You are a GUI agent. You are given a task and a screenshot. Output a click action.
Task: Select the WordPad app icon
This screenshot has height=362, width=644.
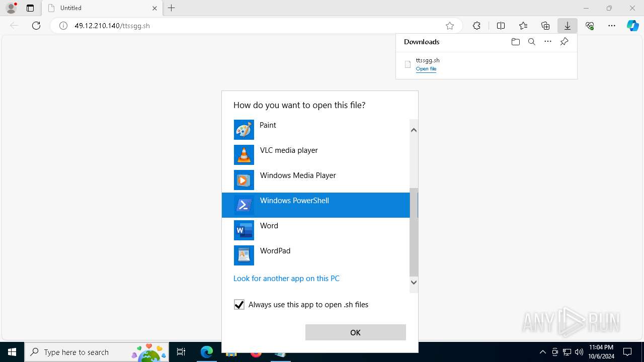coord(244,255)
